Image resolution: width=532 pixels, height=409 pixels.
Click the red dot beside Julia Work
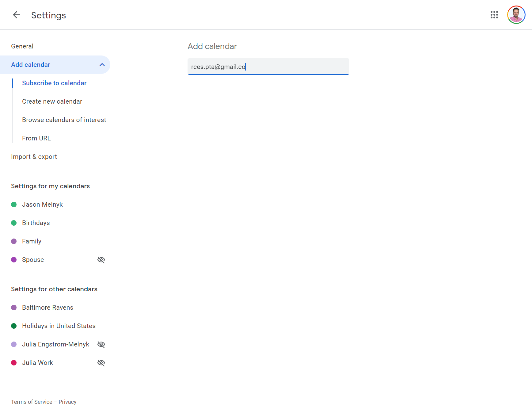click(x=14, y=363)
